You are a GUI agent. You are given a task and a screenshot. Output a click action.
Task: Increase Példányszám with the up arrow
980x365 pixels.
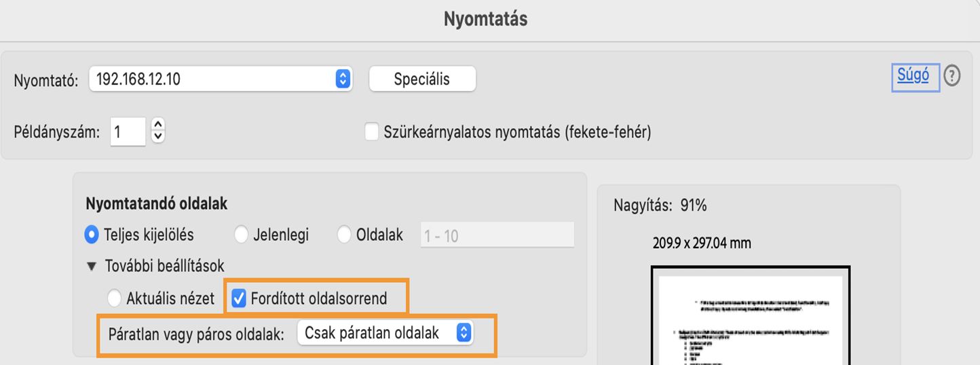[x=158, y=125]
